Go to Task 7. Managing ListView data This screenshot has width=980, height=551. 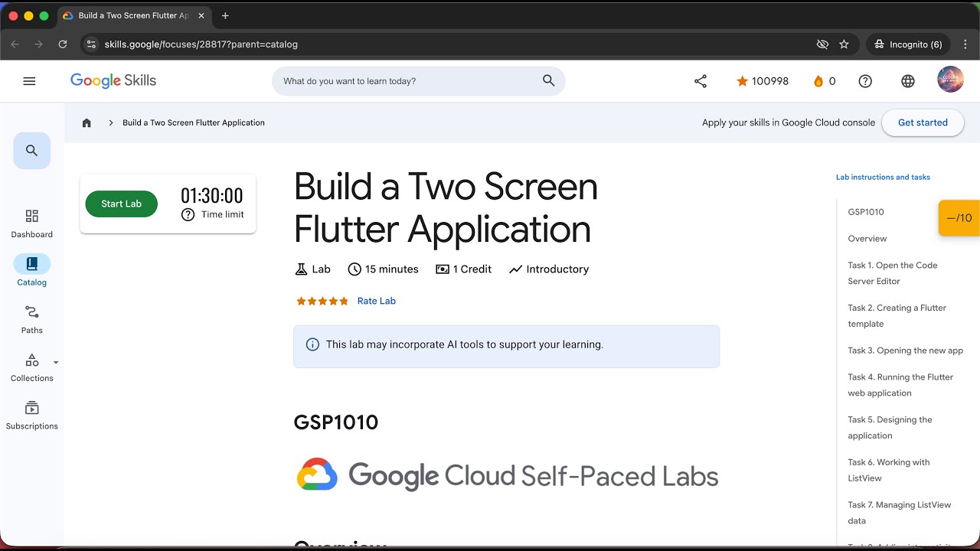point(900,513)
